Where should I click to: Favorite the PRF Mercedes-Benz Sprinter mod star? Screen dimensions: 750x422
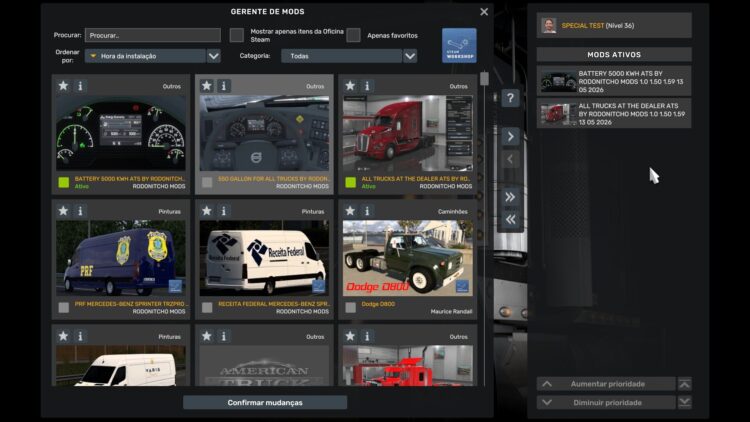coord(63,211)
